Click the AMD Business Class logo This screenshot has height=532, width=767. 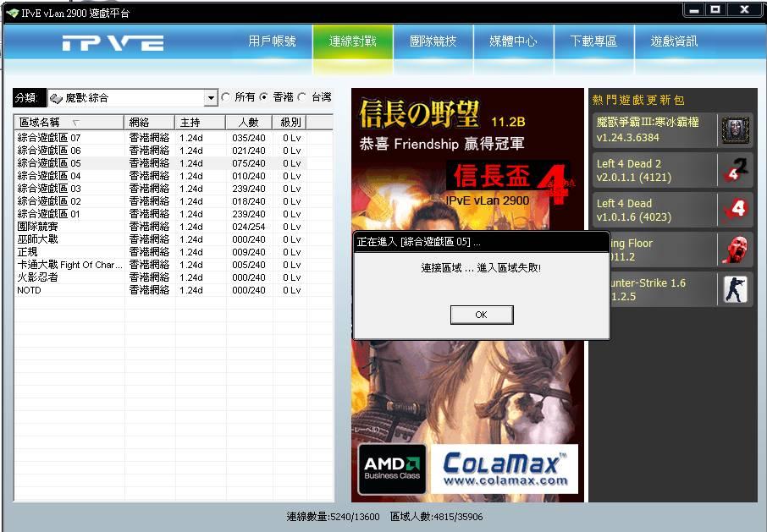click(x=392, y=469)
